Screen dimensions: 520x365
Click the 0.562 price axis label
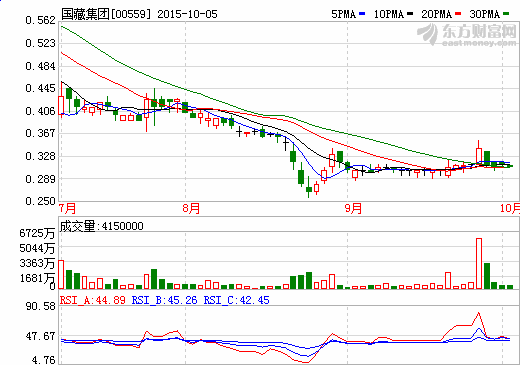click(x=40, y=20)
